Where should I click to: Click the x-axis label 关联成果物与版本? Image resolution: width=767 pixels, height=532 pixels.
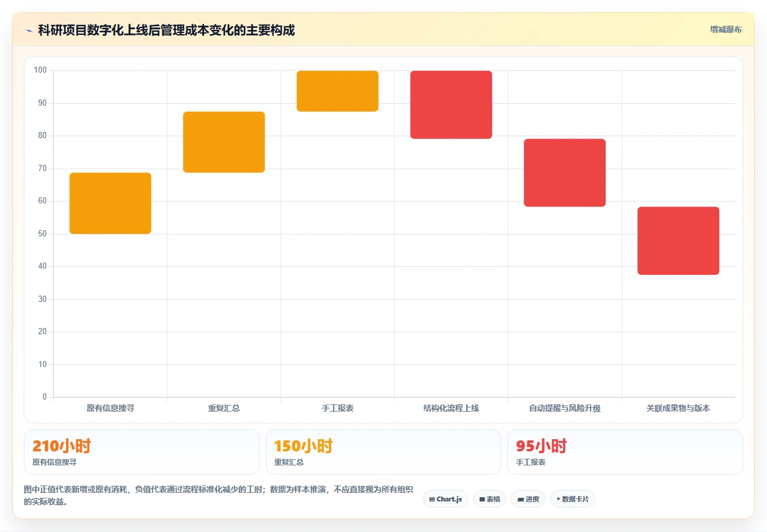[678, 408]
